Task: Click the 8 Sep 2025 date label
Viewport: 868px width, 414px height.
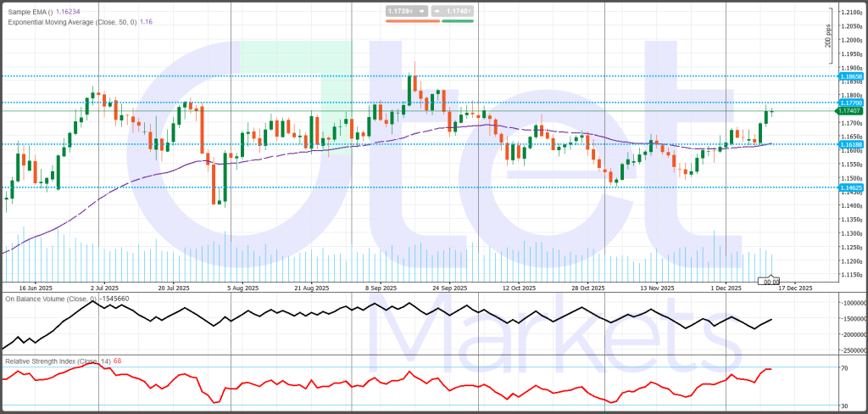Action: click(381, 288)
